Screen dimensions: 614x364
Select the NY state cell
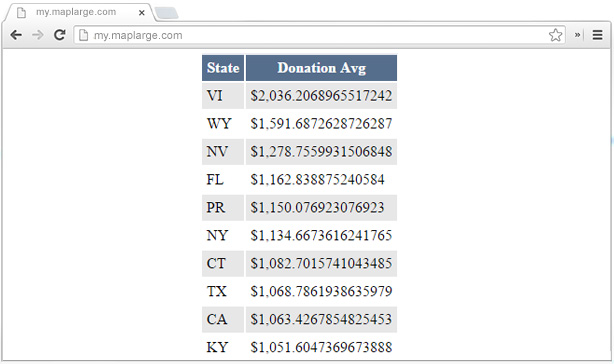pos(223,235)
